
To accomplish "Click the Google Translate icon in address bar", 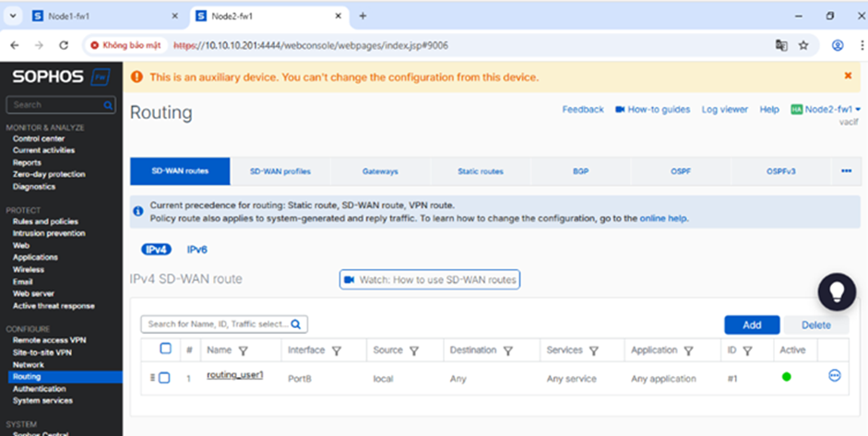I will coord(781,45).
